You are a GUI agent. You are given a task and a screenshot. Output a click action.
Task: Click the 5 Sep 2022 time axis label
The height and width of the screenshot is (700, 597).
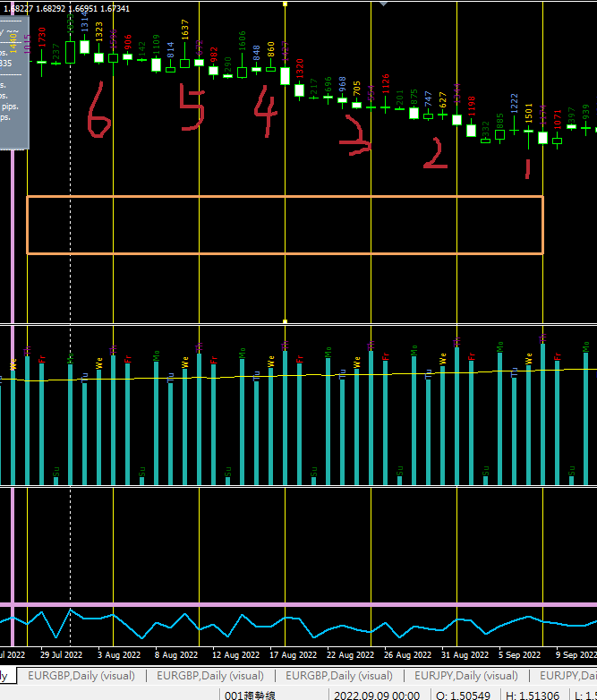point(519,655)
